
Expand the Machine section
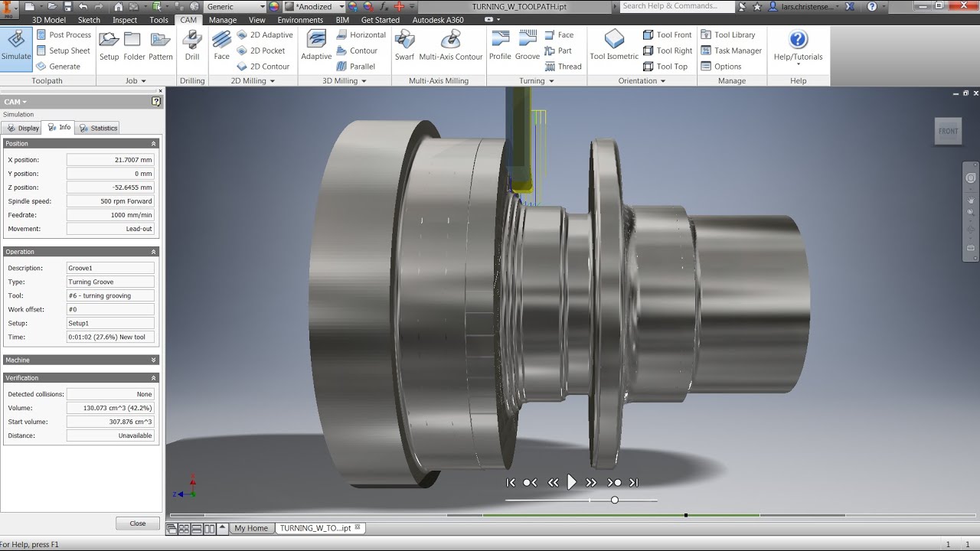[x=153, y=360]
